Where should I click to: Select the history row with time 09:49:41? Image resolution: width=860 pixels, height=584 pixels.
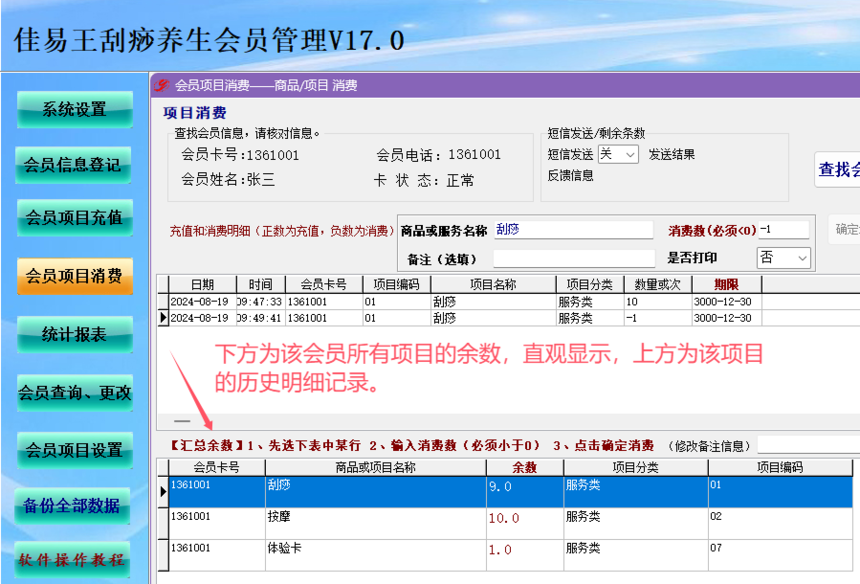click(508, 318)
